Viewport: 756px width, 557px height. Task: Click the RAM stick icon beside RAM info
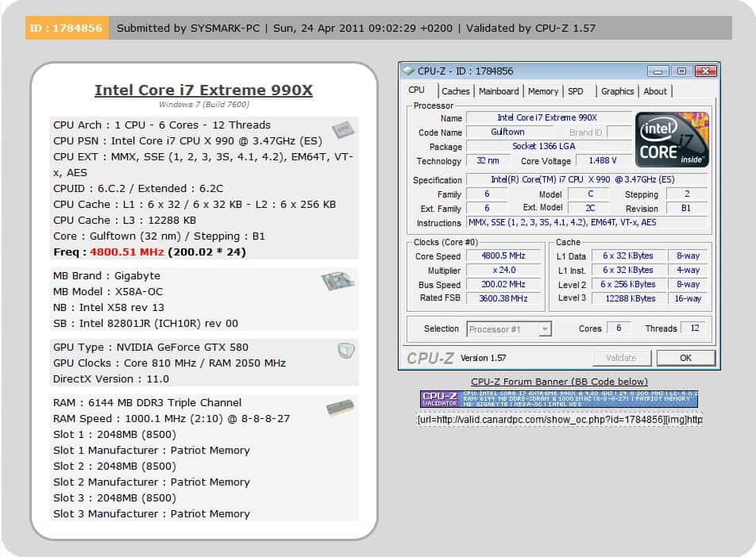pyautogui.click(x=339, y=408)
